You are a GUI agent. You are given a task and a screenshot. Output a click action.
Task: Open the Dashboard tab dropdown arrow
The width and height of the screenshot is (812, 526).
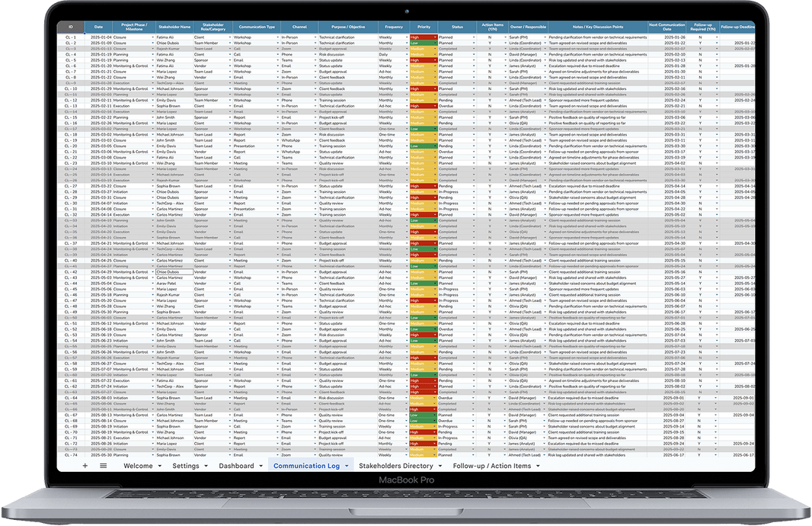261,466
